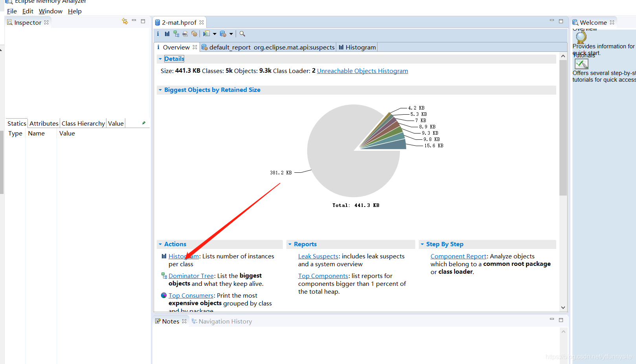The width and height of the screenshot is (636, 364).
Task: Switch to the Histogram tab
Action: click(x=357, y=47)
